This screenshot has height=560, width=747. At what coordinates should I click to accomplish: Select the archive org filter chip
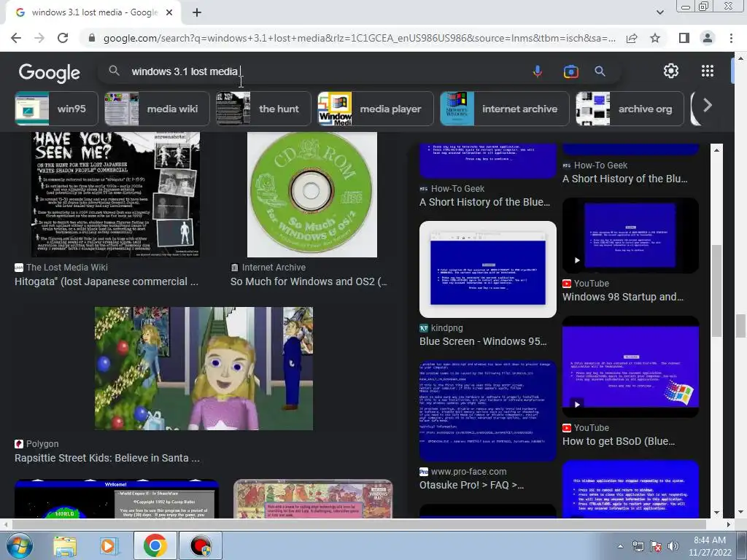click(x=630, y=109)
